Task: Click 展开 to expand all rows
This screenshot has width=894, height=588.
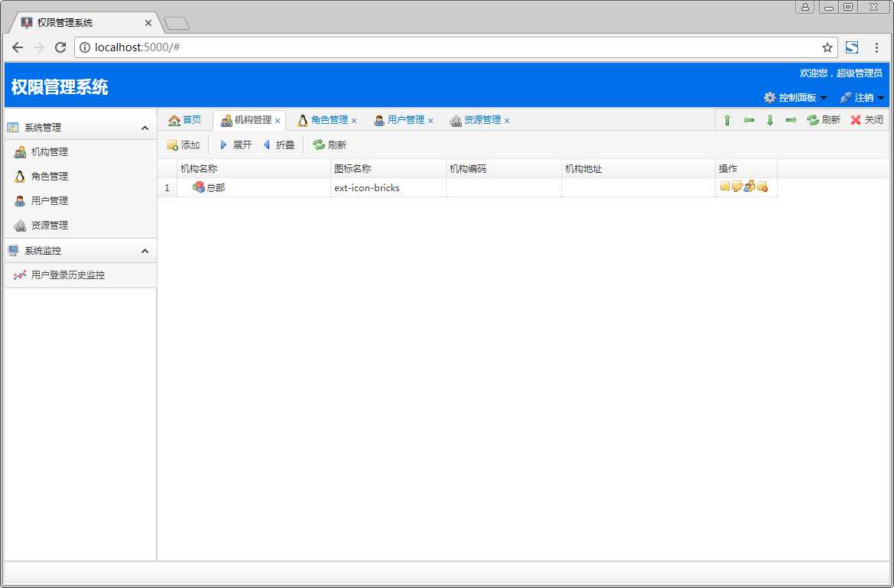Action: pyautogui.click(x=236, y=145)
